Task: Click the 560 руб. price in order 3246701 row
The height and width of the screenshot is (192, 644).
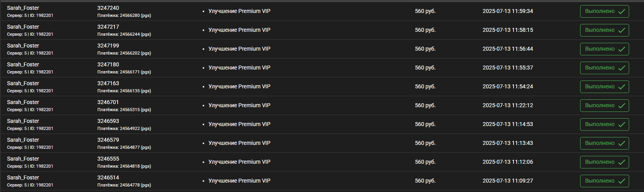Action: pos(425,105)
